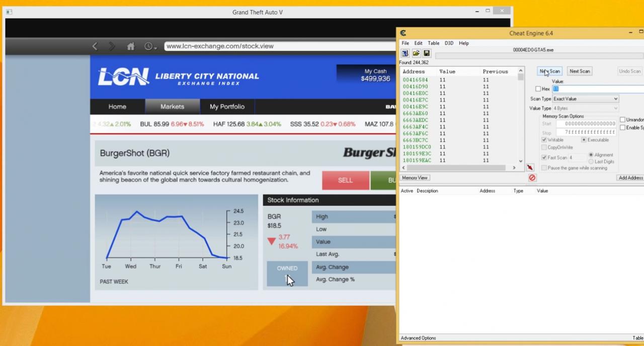Click the OWNED box under BGR

point(287,273)
